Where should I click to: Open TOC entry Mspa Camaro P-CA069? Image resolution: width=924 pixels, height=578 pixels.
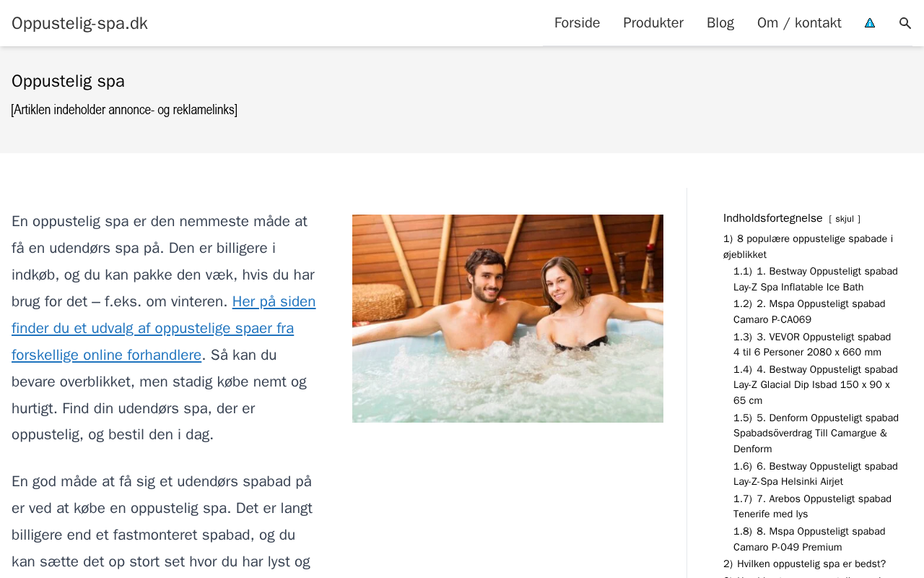point(809,311)
